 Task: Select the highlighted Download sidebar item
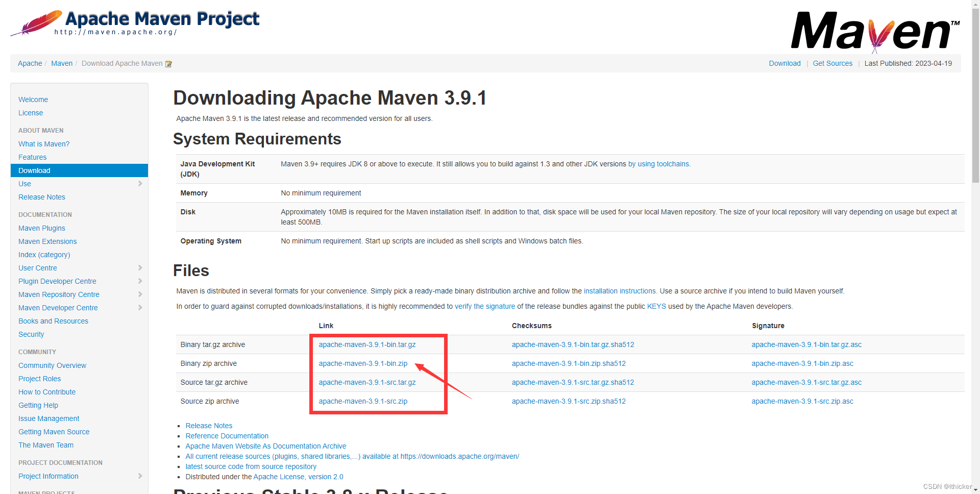coord(79,170)
